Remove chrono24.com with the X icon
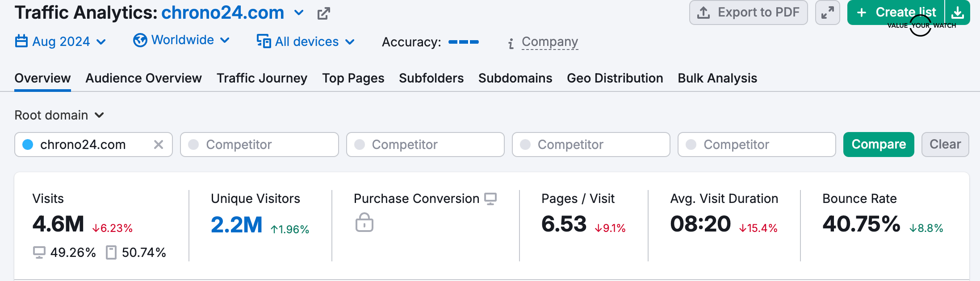Screen dimensions: 980x281 point(159,145)
